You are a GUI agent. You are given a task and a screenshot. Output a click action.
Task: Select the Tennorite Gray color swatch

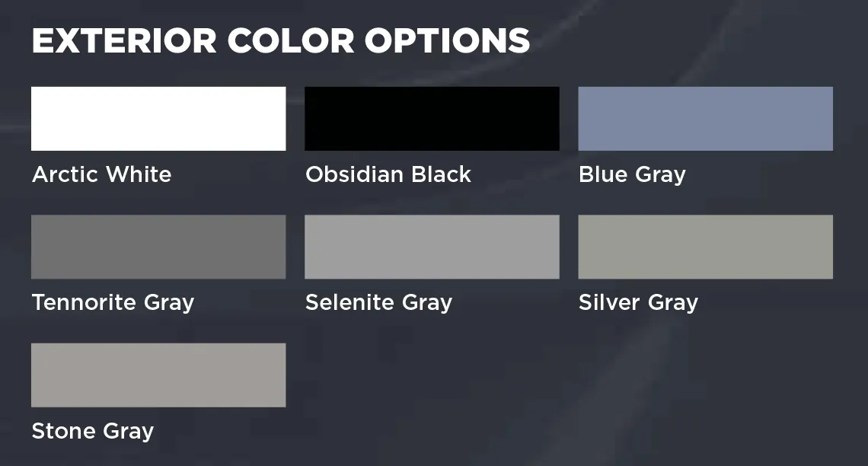point(158,247)
